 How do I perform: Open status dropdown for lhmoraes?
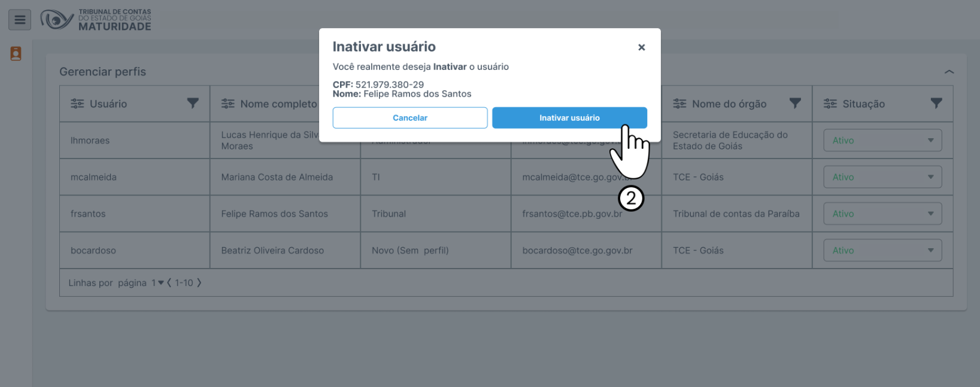coord(882,141)
